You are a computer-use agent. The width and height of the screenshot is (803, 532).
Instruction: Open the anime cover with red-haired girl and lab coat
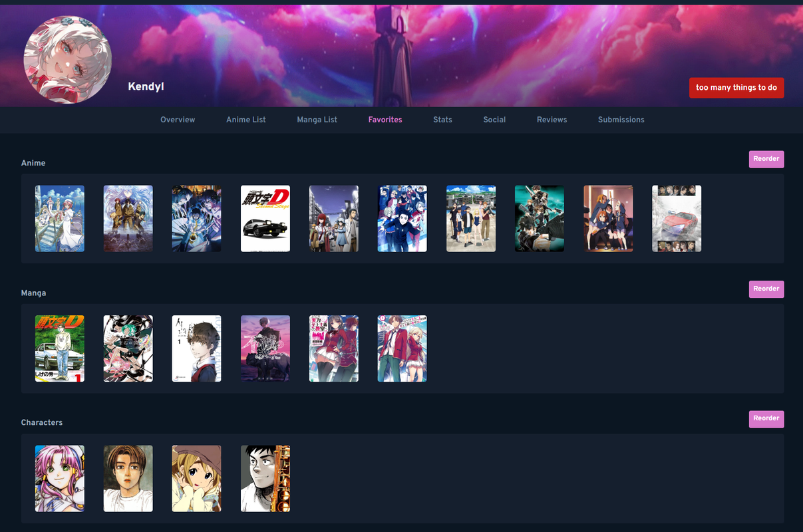pos(334,219)
